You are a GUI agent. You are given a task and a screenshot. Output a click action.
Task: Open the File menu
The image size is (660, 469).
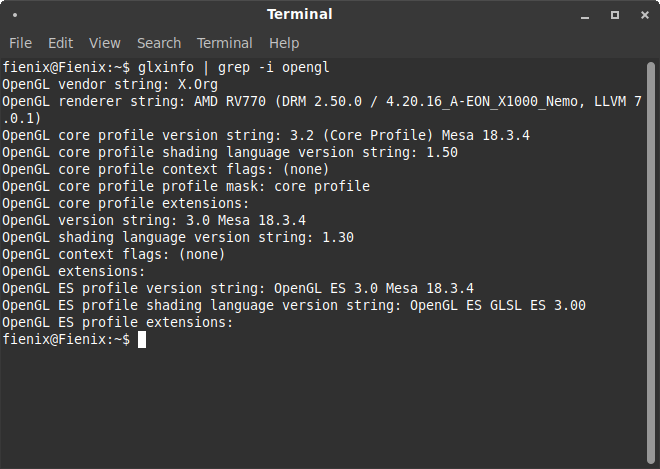coord(20,43)
